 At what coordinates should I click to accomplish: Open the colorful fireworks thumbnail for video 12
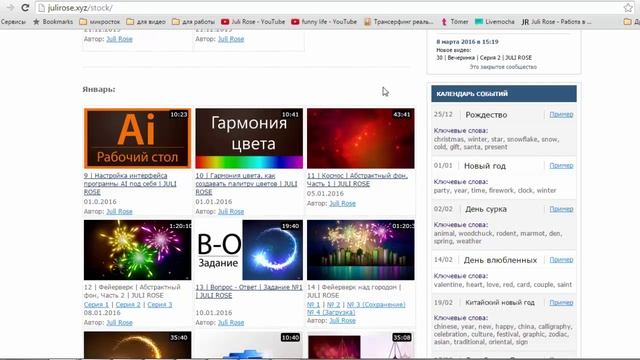click(138, 250)
